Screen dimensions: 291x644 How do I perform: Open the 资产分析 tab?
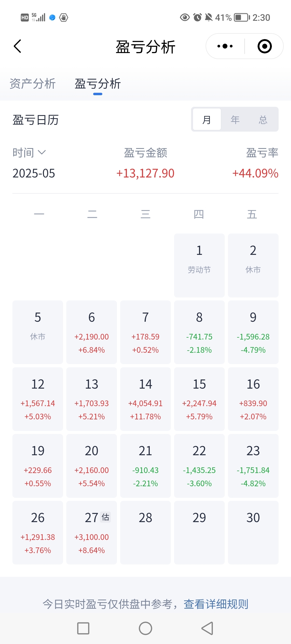[x=33, y=84]
